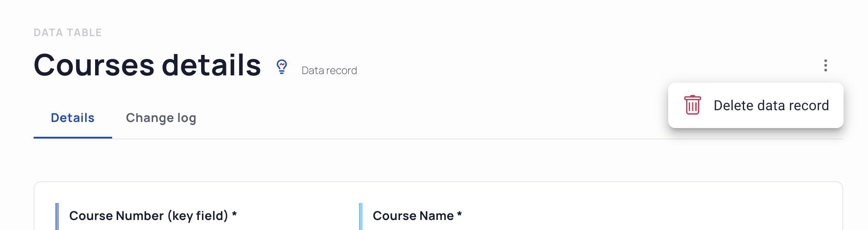Click the red trash can icon

pyautogui.click(x=692, y=105)
